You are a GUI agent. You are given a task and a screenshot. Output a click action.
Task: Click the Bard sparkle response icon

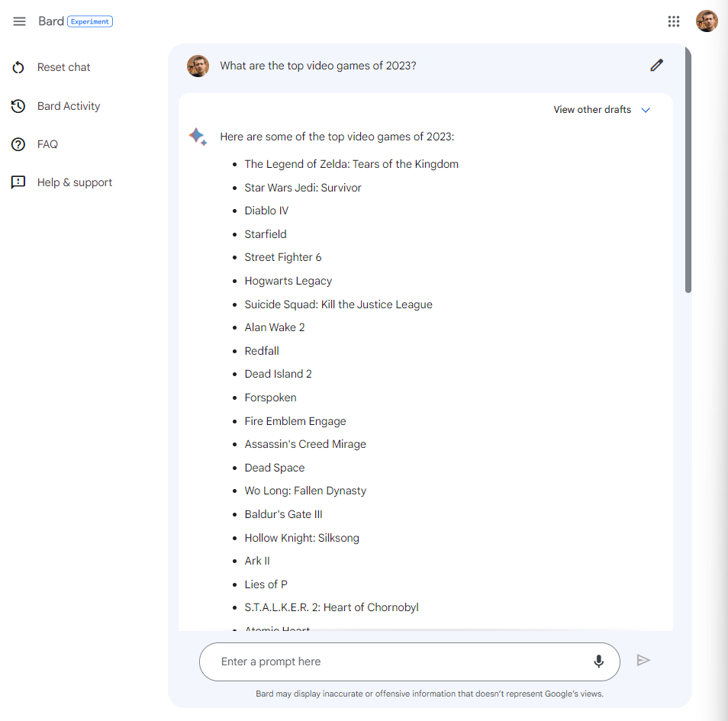pos(198,137)
